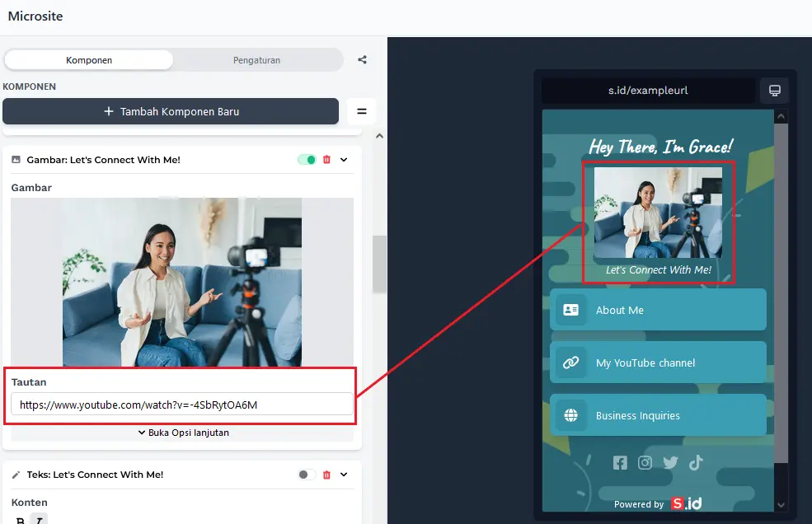This screenshot has height=524, width=812.
Task: Click Tambah Komponen Baru button
Action: point(171,111)
